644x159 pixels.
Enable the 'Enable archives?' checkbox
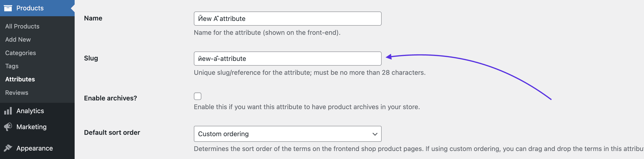(198, 96)
